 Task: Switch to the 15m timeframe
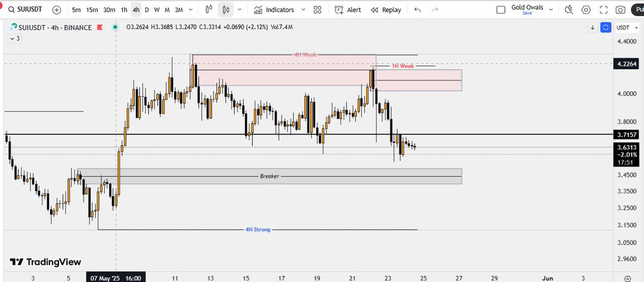point(92,10)
